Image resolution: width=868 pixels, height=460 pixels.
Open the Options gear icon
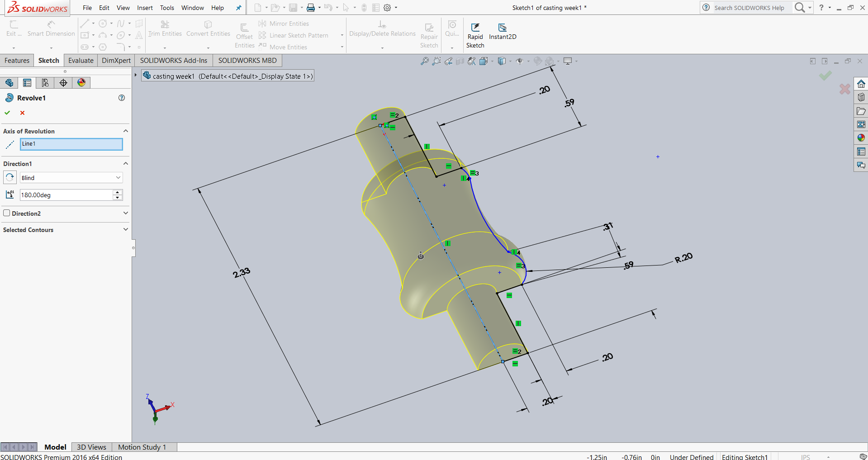(x=387, y=8)
